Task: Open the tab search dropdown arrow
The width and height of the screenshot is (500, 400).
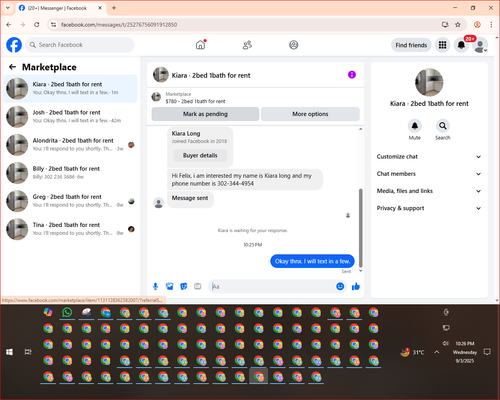Action: [8, 8]
